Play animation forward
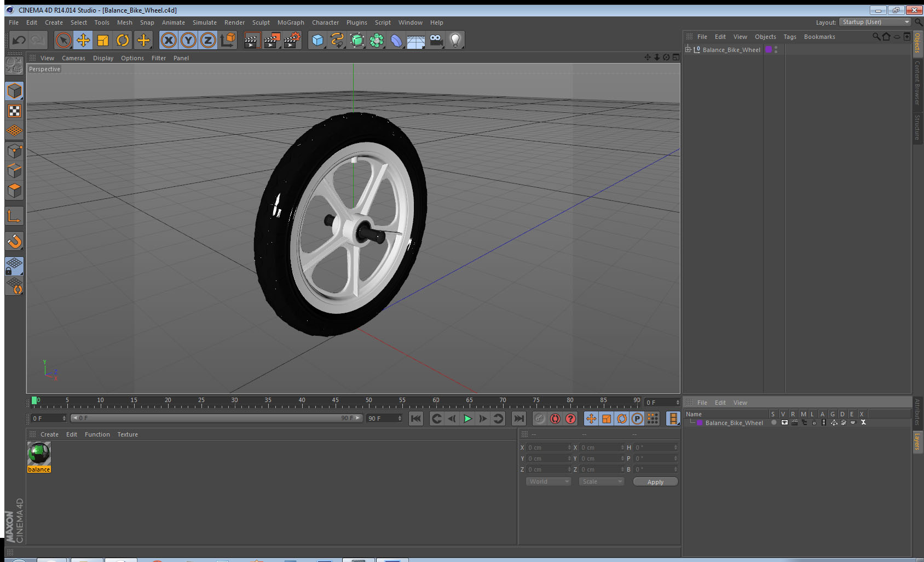Viewport: 924px width, 562px height. pos(467,418)
